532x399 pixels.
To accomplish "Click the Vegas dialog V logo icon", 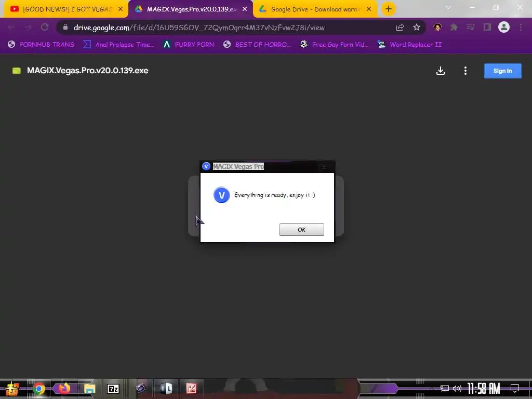I will pyautogui.click(x=221, y=195).
